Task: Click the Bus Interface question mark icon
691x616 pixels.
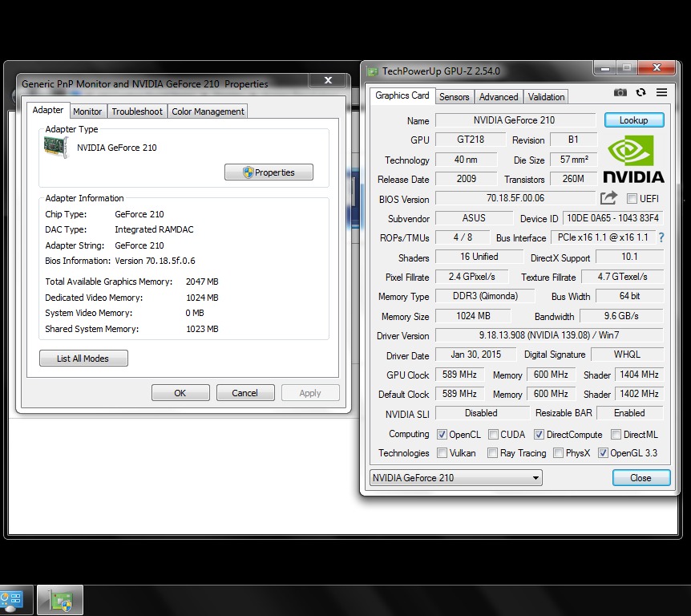Action: click(x=661, y=238)
